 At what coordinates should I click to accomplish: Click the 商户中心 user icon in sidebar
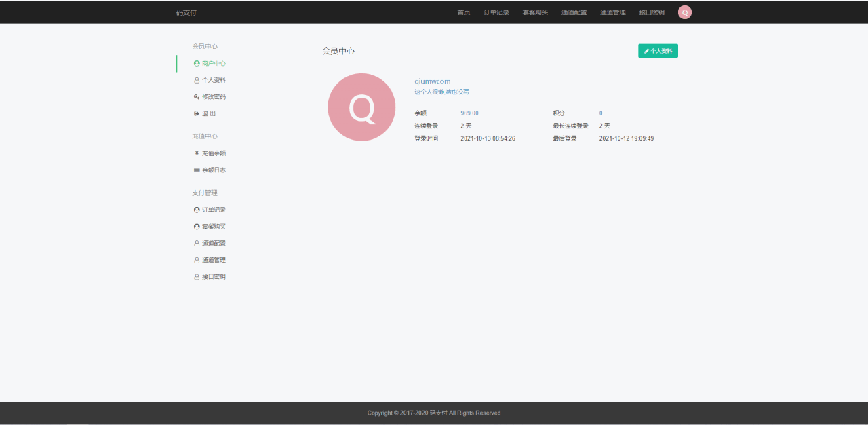(x=197, y=64)
